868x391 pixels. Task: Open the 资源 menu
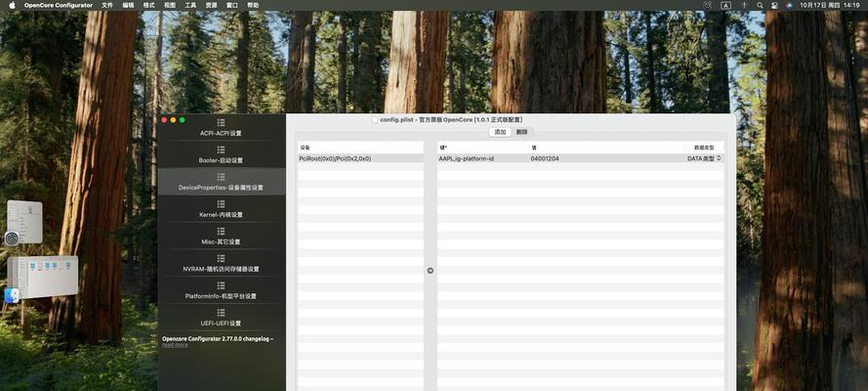point(212,5)
